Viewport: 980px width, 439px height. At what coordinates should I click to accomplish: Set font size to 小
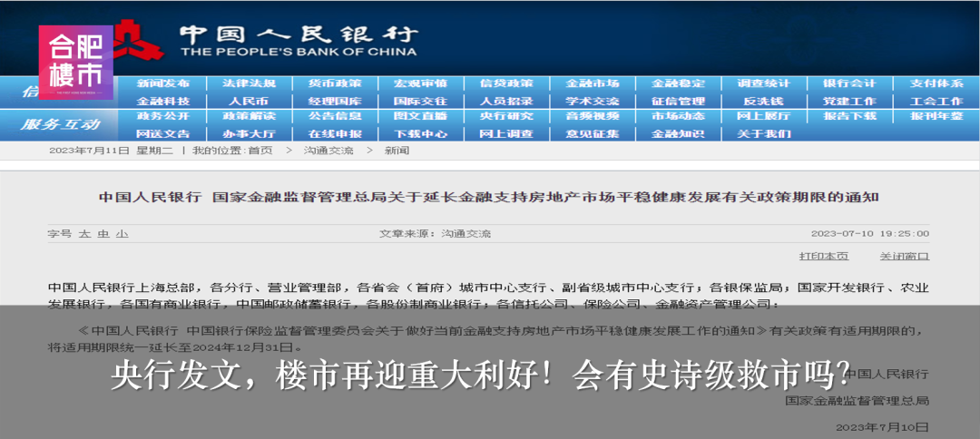(x=122, y=233)
